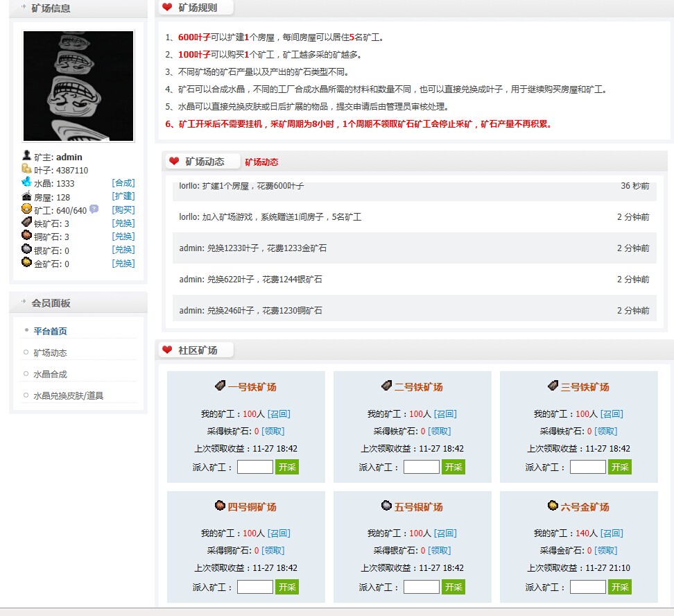Click the [合成] link next to 水晶
This screenshot has width=674, height=616.
click(x=123, y=182)
